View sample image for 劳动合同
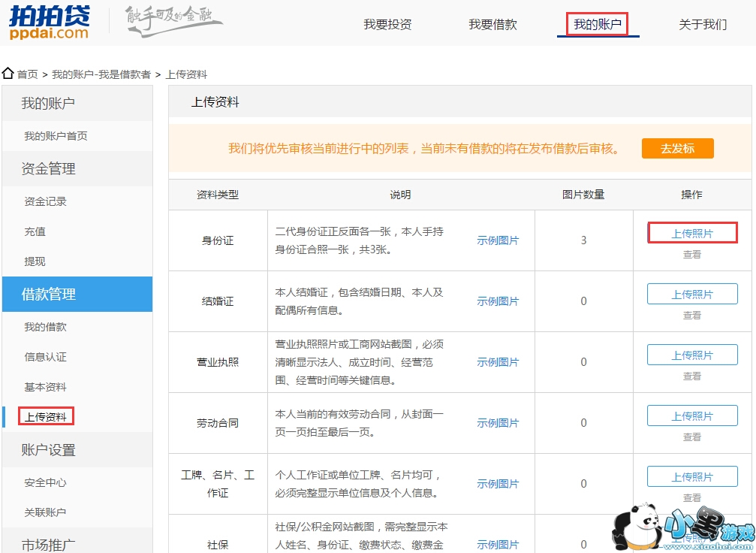The height and width of the screenshot is (553, 756). point(498,423)
